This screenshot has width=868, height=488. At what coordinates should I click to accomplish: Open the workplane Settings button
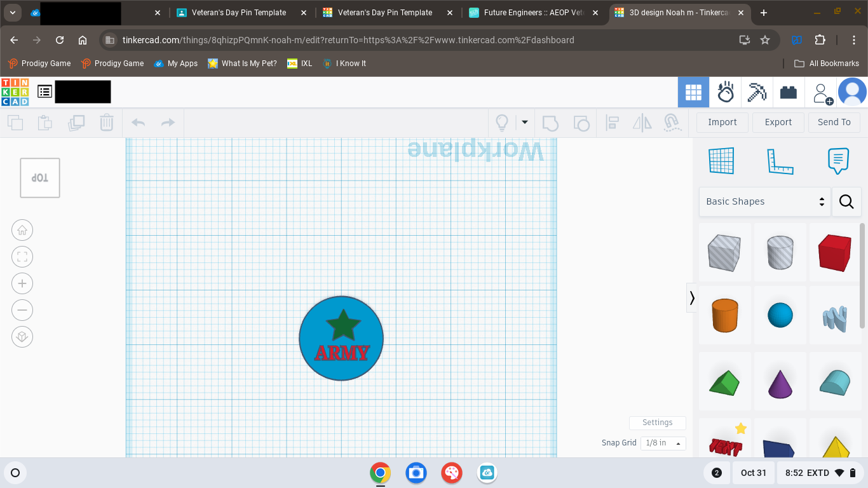click(x=658, y=423)
